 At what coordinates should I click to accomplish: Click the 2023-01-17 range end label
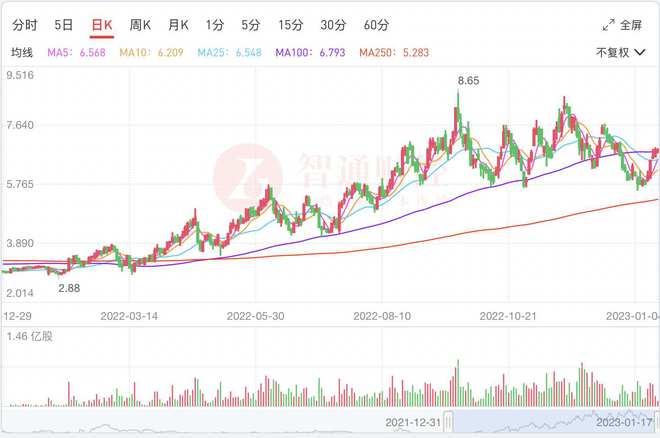coord(624,422)
